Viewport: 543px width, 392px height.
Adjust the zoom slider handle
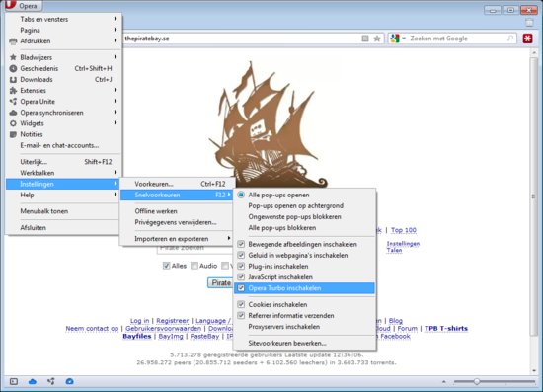coord(477,381)
